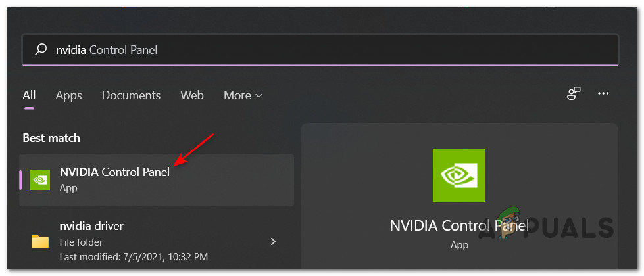Image resolution: width=644 pixels, height=276 pixels.
Task: Open NVIDIA Control Panel from Best match
Action: (x=115, y=172)
